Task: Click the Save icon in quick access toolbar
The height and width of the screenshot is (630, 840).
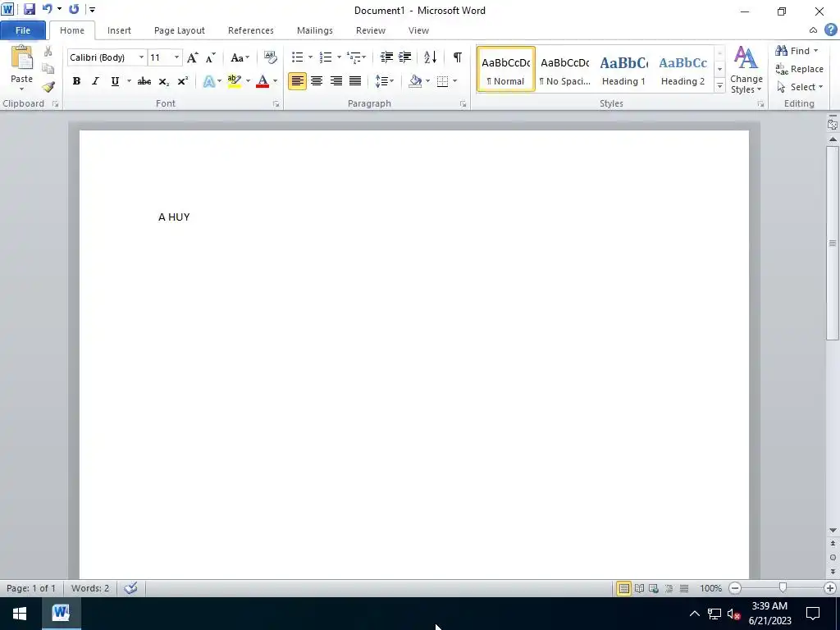Action: [29, 9]
